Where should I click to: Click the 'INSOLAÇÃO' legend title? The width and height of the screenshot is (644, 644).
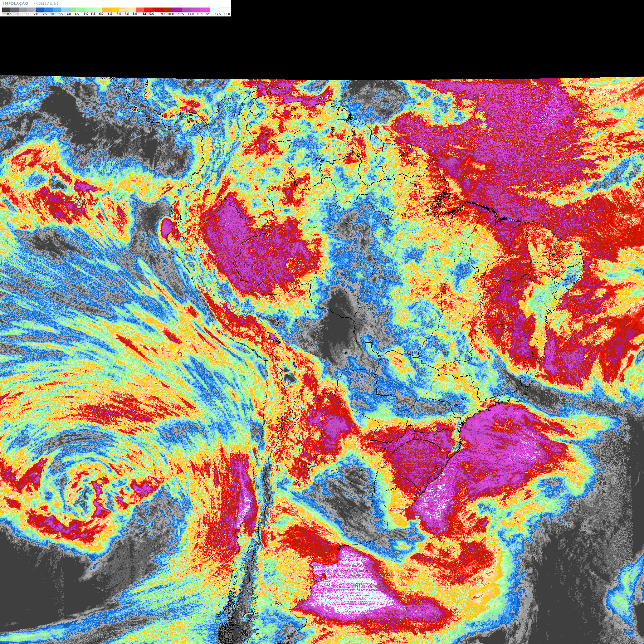point(16,3)
